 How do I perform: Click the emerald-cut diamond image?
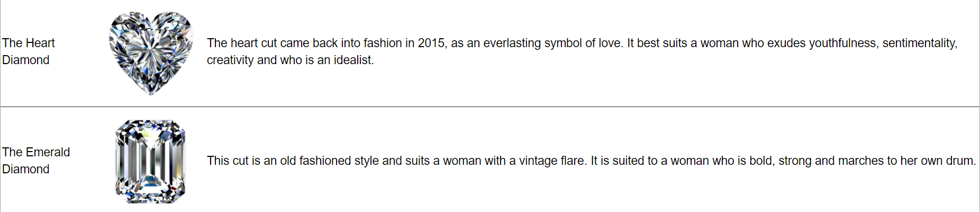pyautogui.click(x=151, y=161)
